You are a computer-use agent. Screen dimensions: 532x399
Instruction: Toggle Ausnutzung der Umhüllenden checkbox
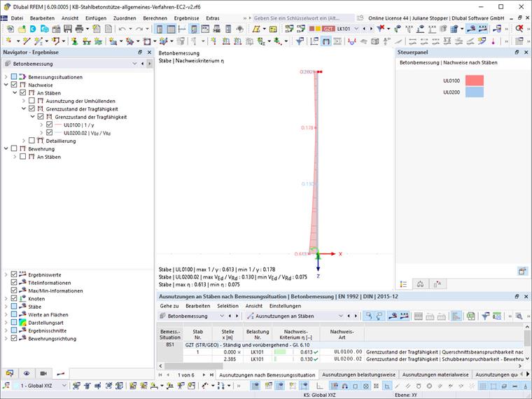tap(31, 100)
